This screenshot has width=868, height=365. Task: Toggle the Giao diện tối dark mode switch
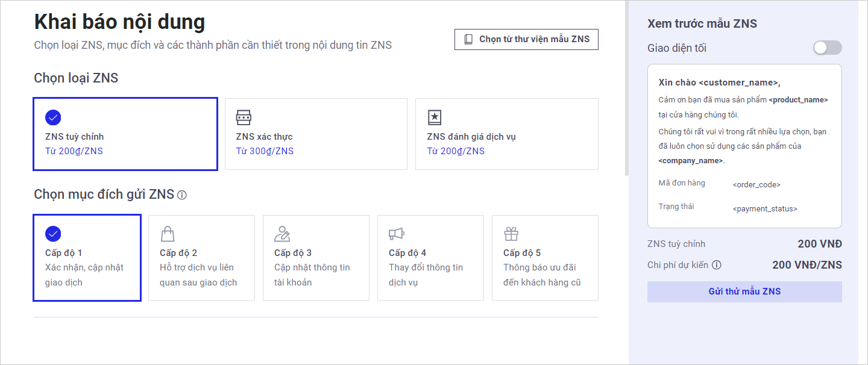click(x=827, y=48)
